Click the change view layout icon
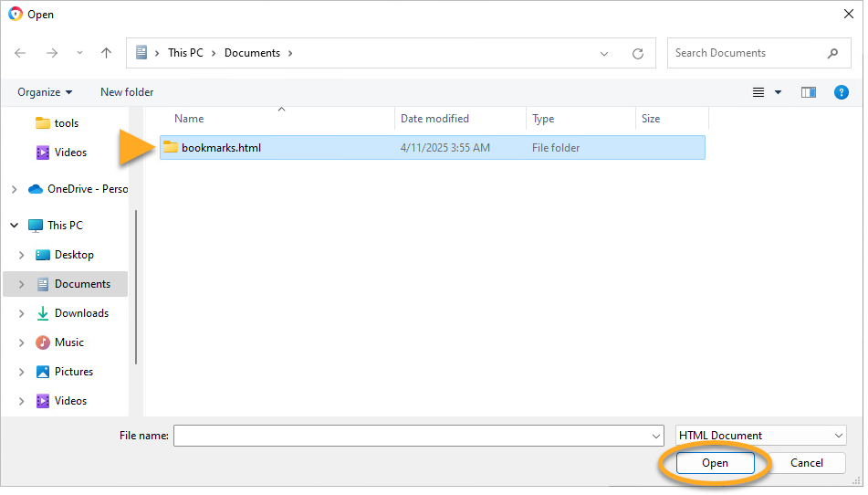The width and height of the screenshot is (868, 495). 758,92
